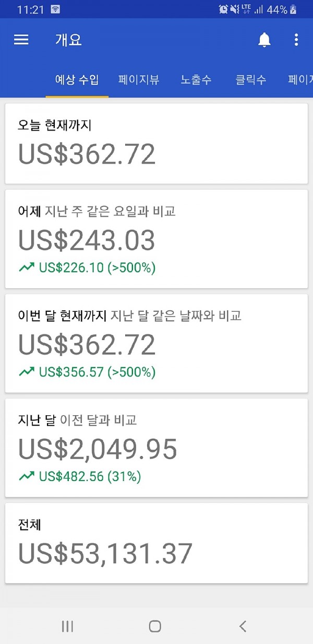
Task: Tap the partially visible tab after 클릭수
Action: (x=301, y=80)
